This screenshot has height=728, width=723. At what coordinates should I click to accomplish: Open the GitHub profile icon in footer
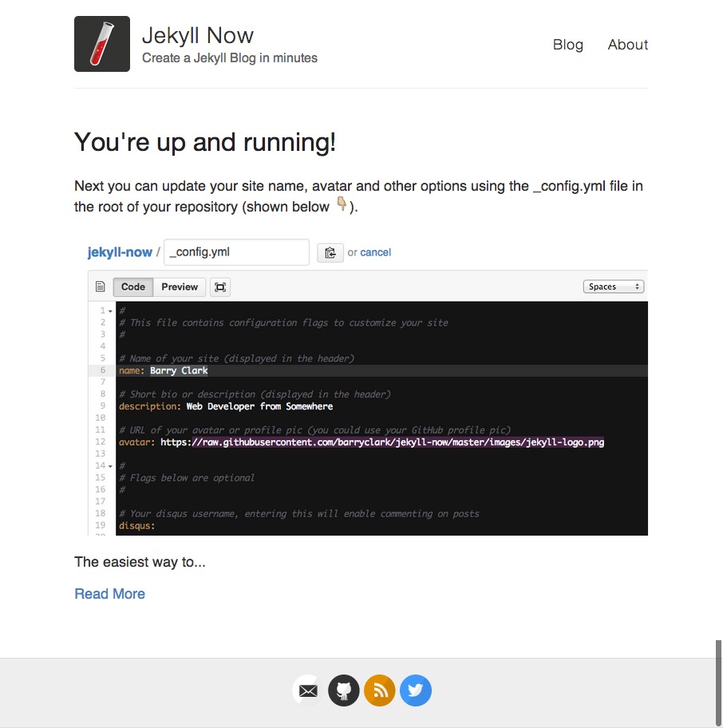[x=344, y=690]
